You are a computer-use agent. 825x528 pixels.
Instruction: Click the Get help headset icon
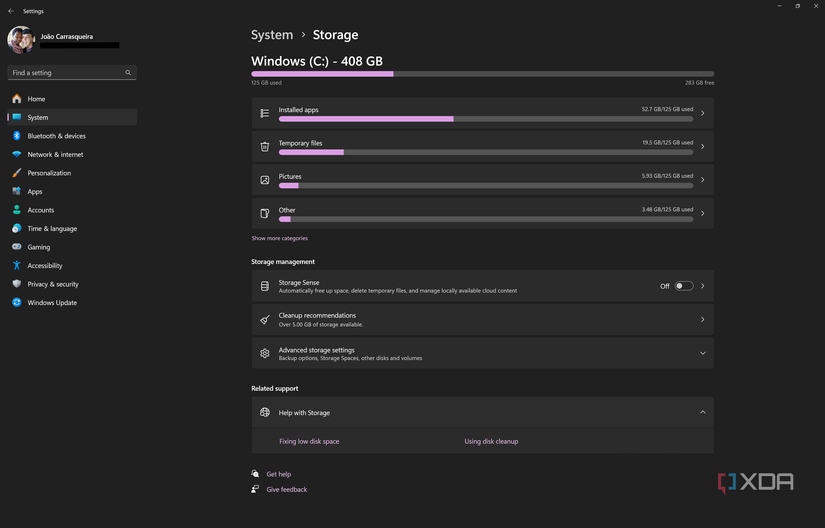tap(255, 473)
